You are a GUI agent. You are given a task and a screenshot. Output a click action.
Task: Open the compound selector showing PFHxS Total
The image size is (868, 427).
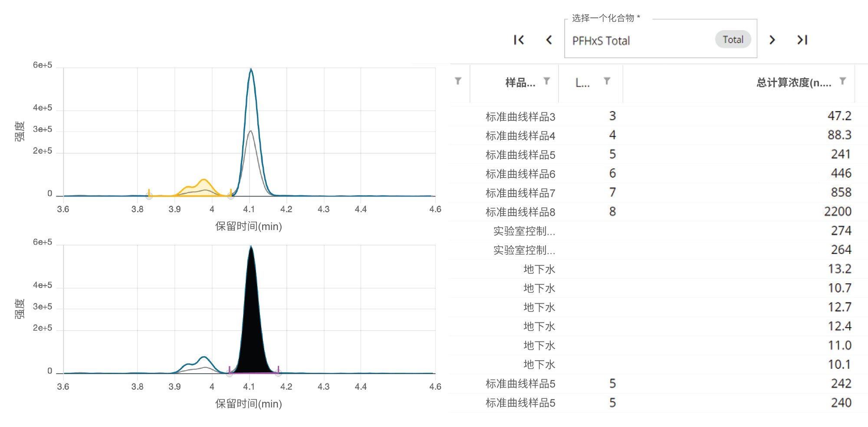[x=661, y=39]
